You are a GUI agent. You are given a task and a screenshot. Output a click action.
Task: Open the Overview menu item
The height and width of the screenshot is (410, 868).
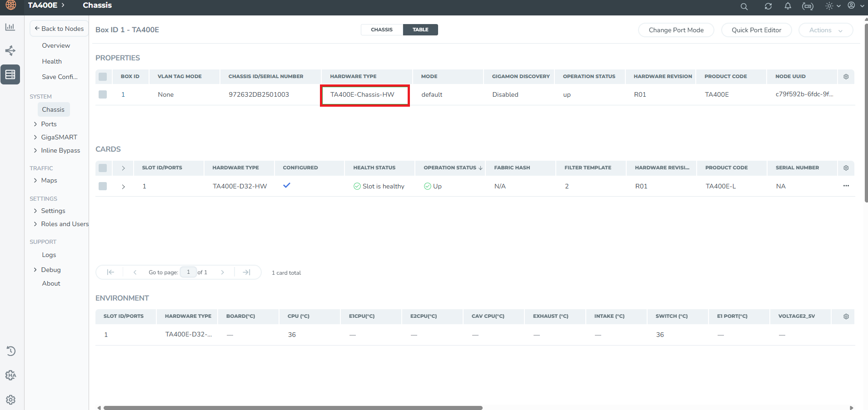[56, 45]
